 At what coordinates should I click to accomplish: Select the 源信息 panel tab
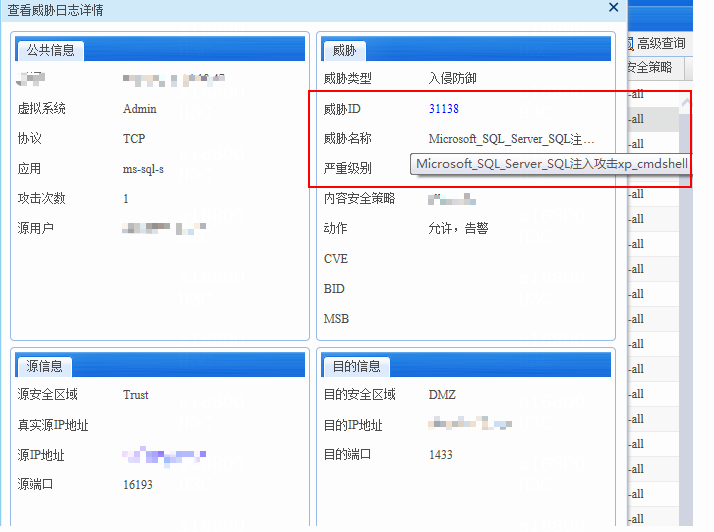[x=45, y=366]
